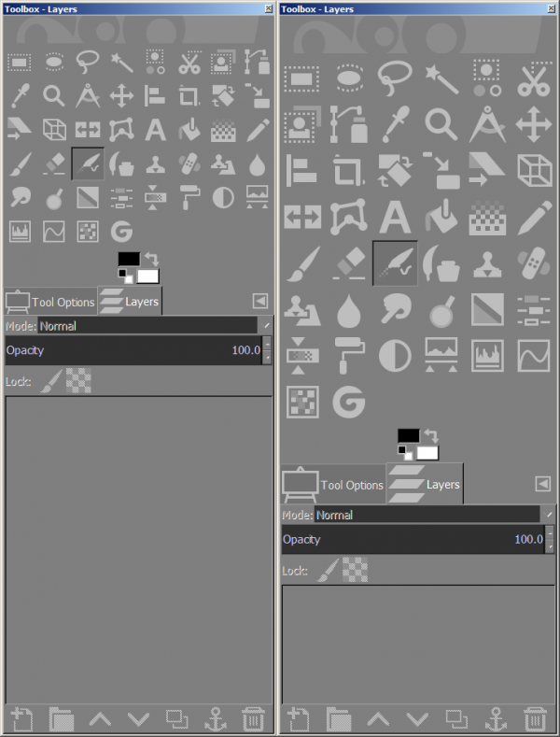560x737 pixels.
Task: Select the Bucket Fill tool in the small-icon toolbox
Action: (x=189, y=130)
